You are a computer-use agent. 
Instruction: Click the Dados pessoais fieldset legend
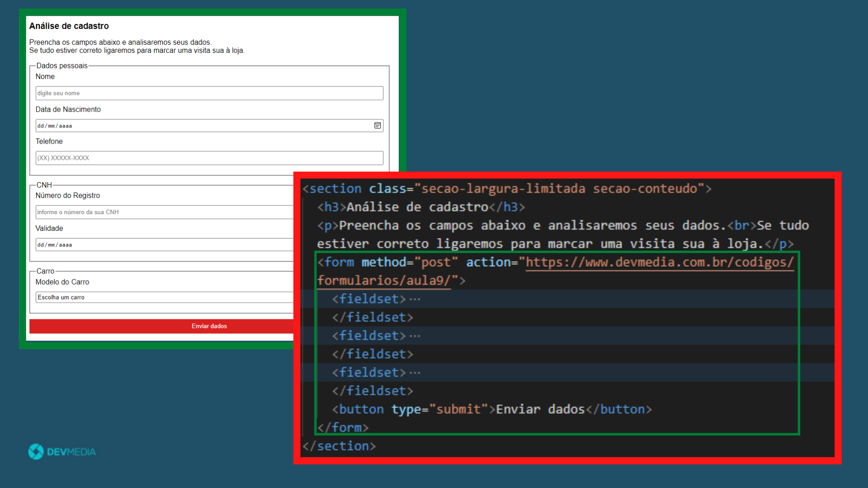[x=62, y=66]
